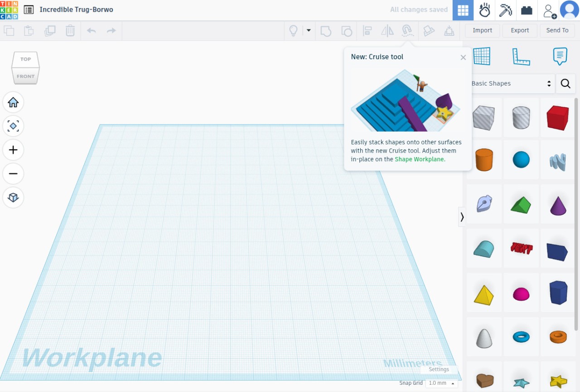Close the Cruise tool popup
580x392 pixels.
[x=463, y=57]
